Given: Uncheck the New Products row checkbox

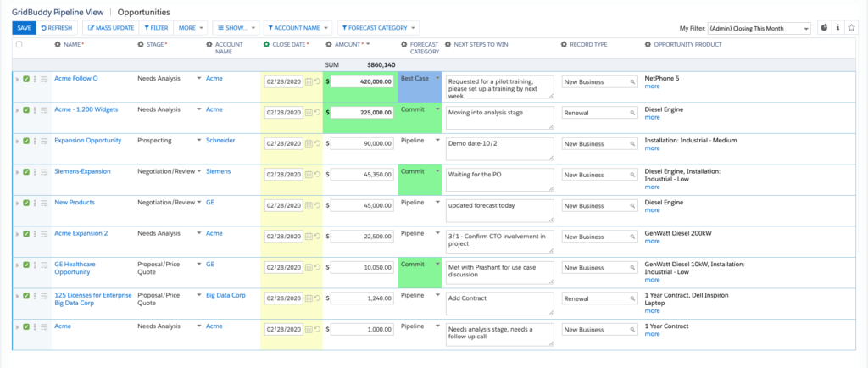Looking at the screenshot, I should [x=26, y=204].
